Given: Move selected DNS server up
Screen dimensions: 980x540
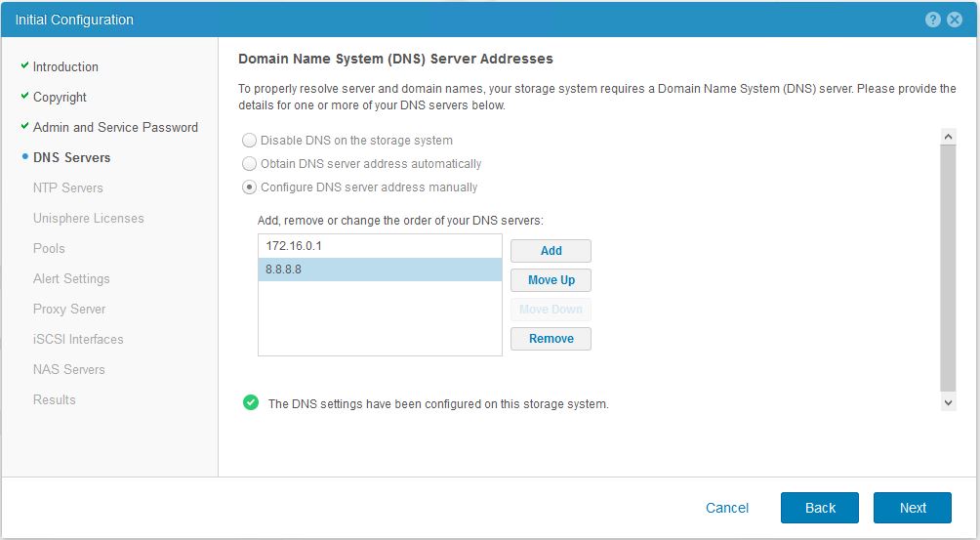Looking at the screenshot, I should click(551, 280).
